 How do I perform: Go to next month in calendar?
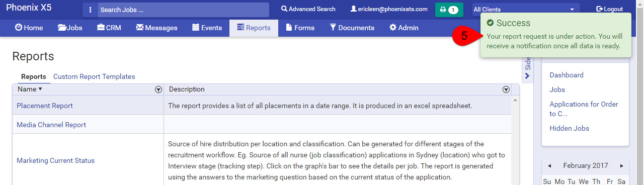(x=622, y=165)
